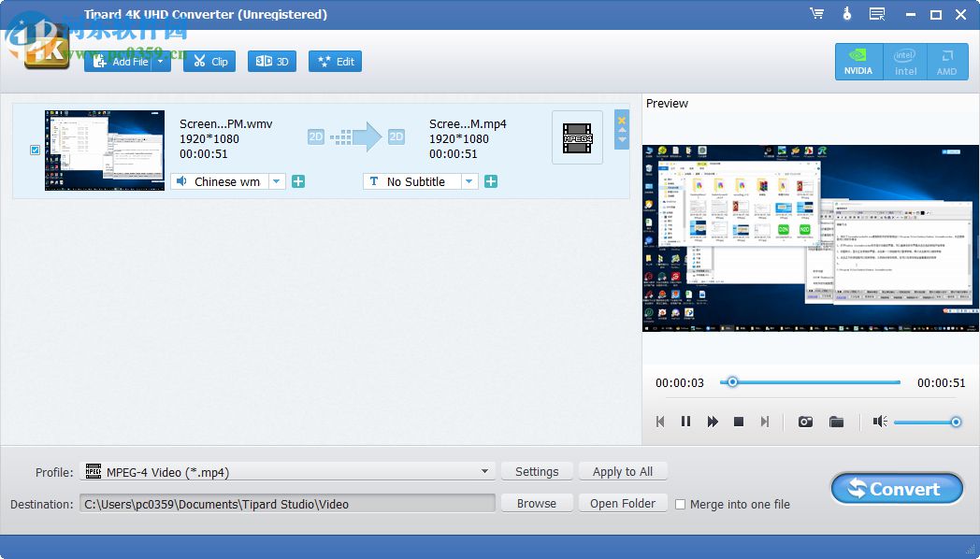Mute the preview volume speaker
980x559 pixels.
pos(879,422)
